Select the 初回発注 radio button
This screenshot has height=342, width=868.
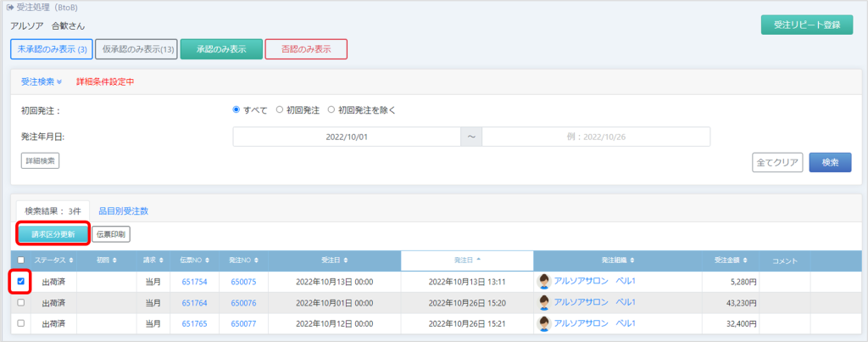[280, 109]
